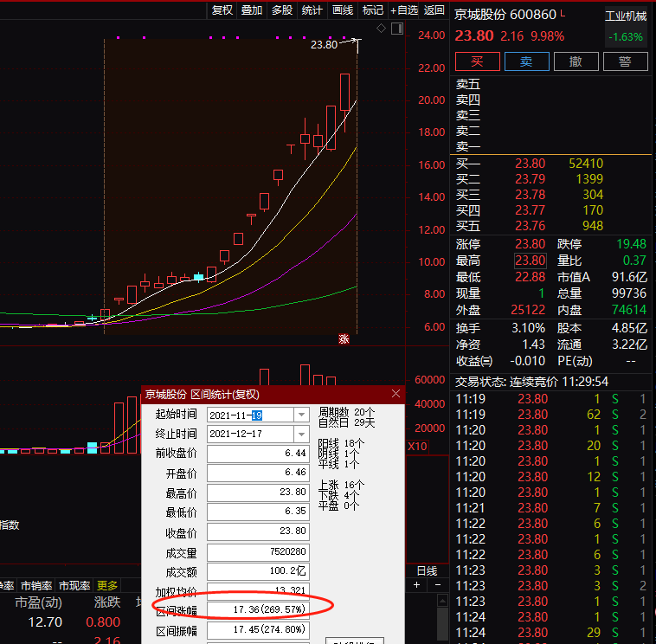
Task: Click the diamond icon above chart
Action: (x=381, y=29)
